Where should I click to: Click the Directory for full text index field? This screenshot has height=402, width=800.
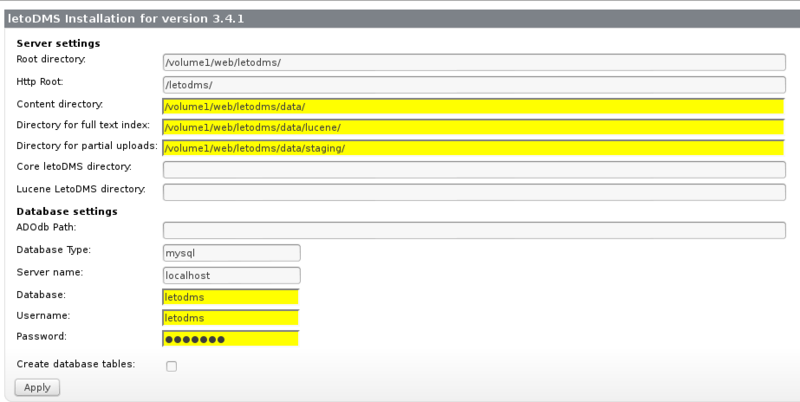point(474,128)
